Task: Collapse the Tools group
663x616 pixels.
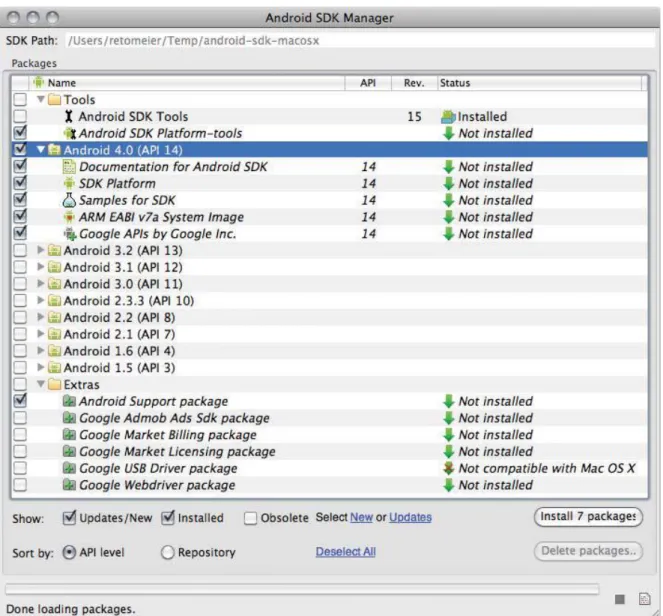Action: tap(41, 99)
